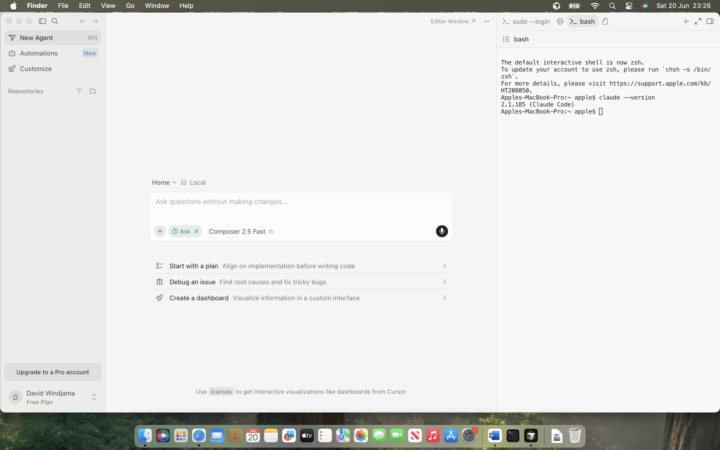Open Customize in the sidebar
Image resolution: width=720 pixels, height=450 pixels.
[53, 69]
